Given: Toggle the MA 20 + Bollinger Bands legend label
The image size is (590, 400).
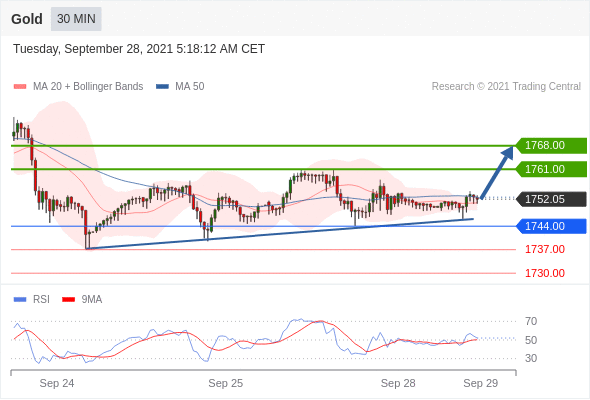Looking at the screenshot, I should pos(88,87).
